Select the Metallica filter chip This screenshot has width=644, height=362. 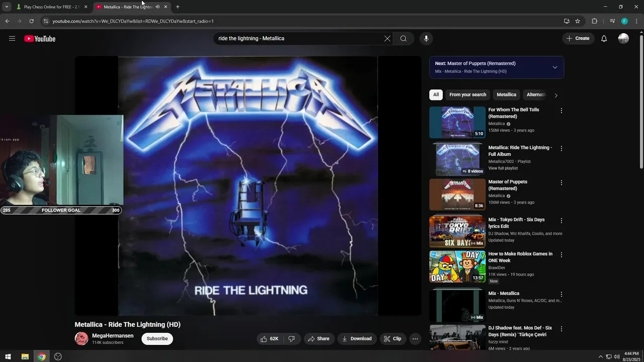tap(507, 95)
